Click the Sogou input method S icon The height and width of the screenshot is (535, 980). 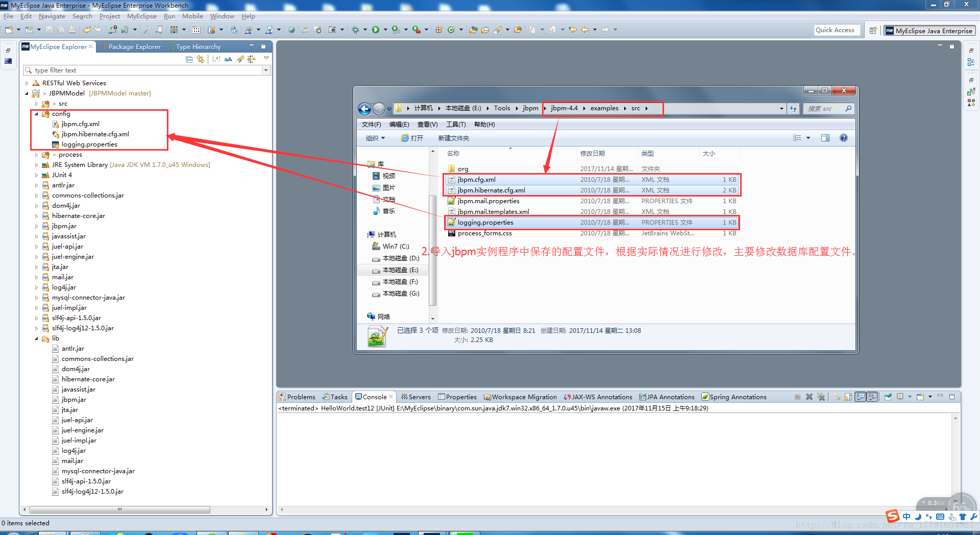[893, 516]
